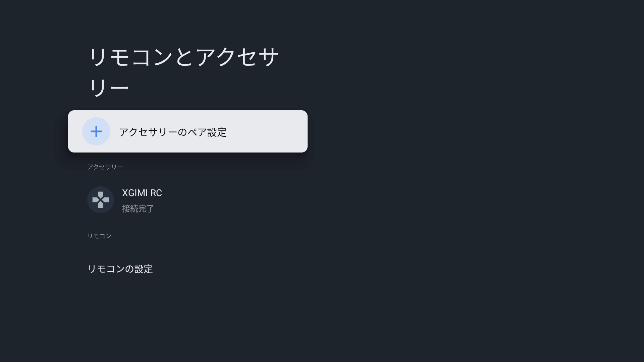Select アクセサリーのペア設定 label text

tap(173, 132)
